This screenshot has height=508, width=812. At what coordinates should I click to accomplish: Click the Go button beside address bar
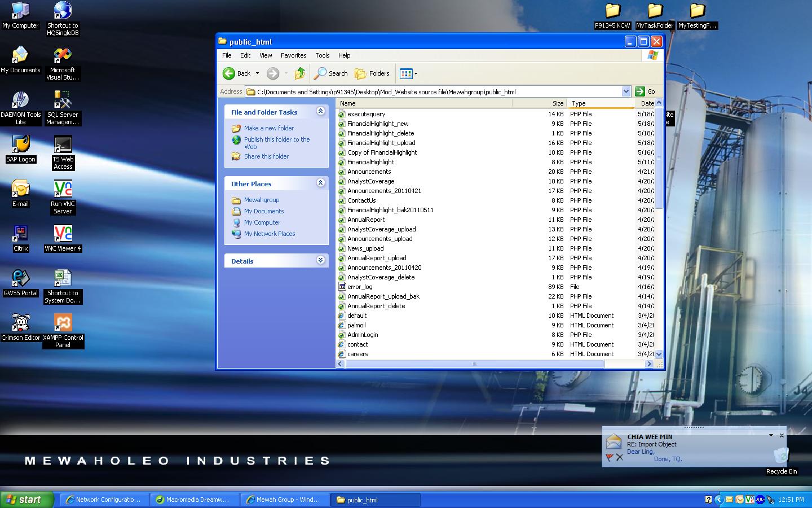646,91
